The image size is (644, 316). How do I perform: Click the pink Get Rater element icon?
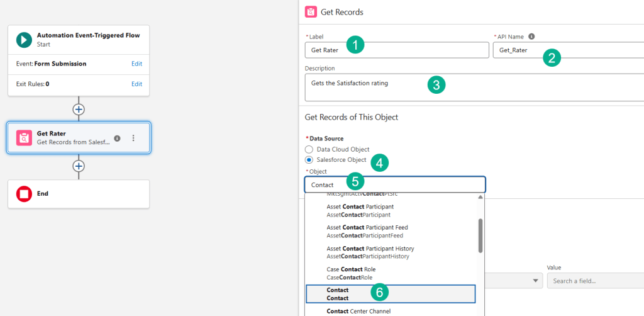24,138
